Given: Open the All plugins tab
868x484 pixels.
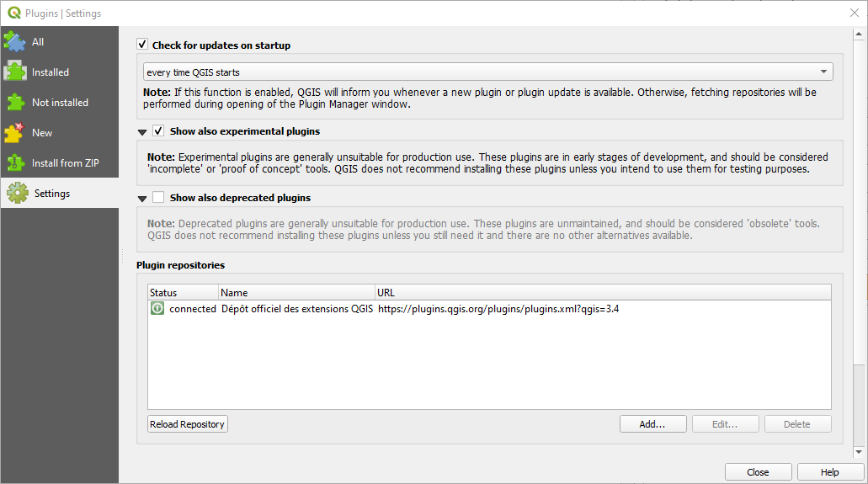Looking at the screenshot, I should click(x=60, y=41).
